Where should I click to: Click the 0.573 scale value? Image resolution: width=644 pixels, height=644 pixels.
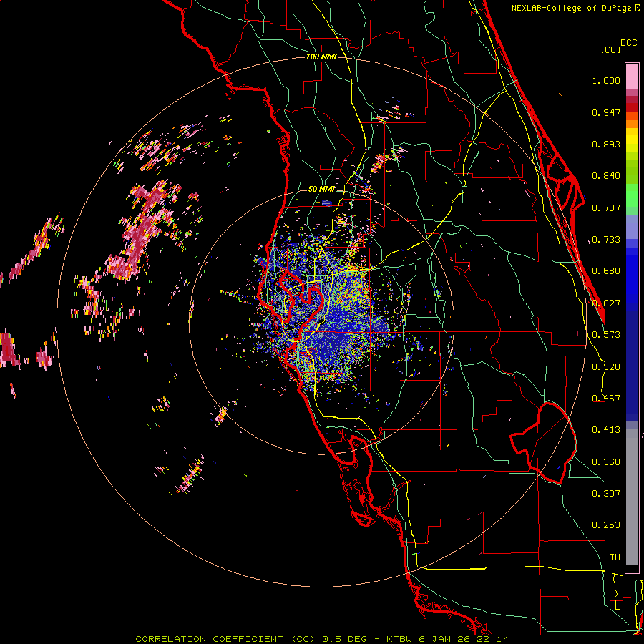[x=606, y=335]
